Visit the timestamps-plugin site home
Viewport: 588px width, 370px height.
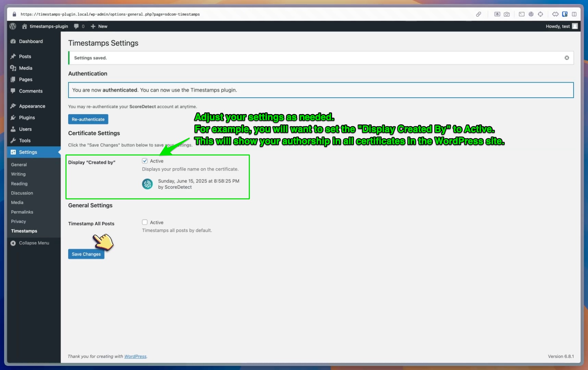click(x=45, y=26)
